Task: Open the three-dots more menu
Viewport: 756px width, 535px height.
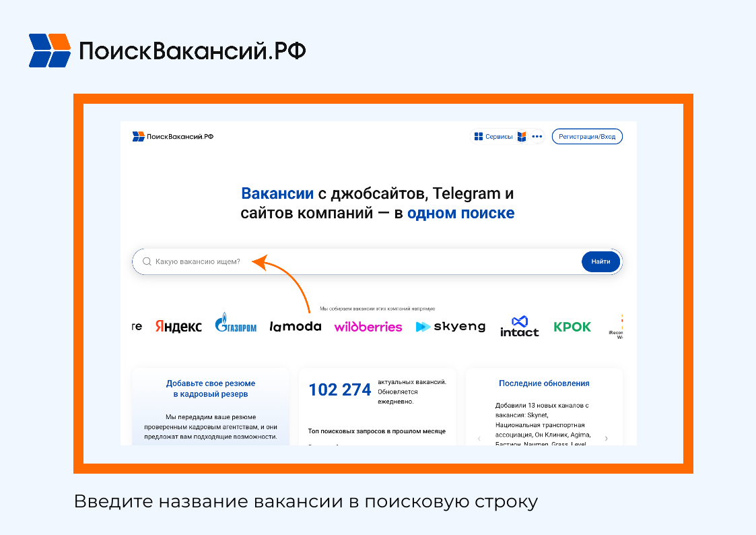Action: click(537, 137)
